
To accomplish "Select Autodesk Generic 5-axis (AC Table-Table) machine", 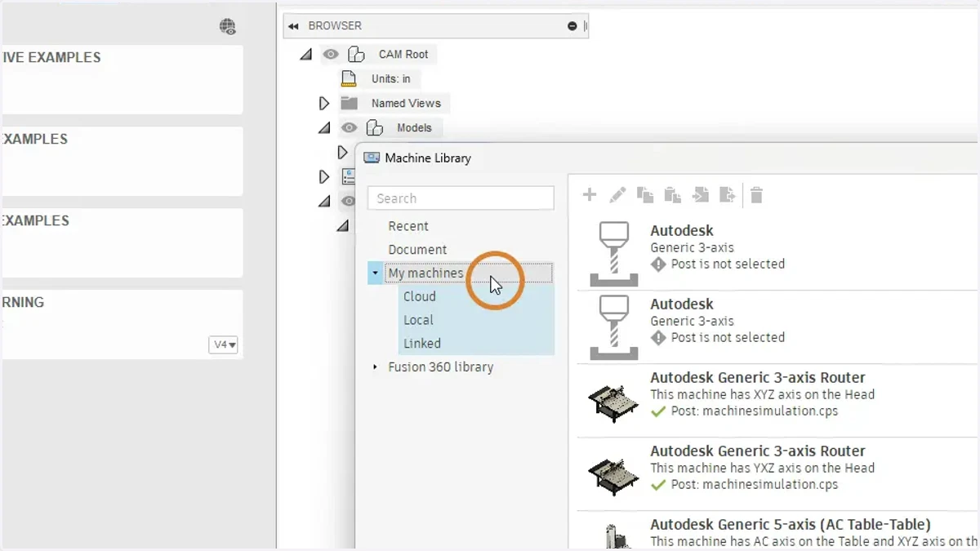I will click(791, 525).
